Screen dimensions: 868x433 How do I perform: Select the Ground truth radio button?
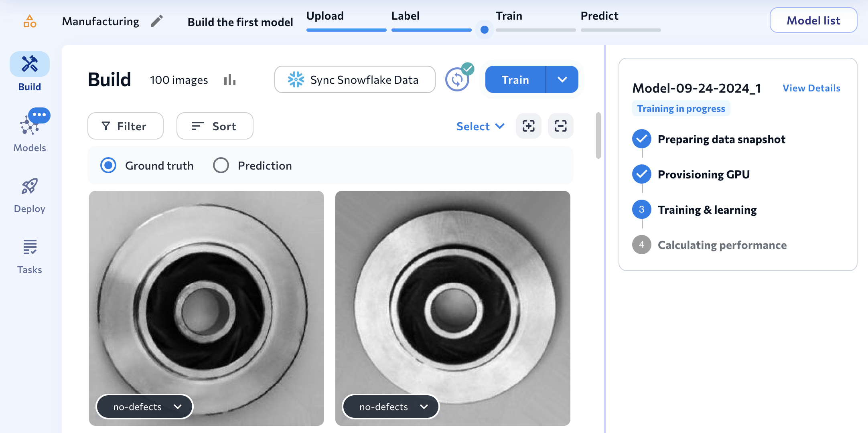coord(108,165)
